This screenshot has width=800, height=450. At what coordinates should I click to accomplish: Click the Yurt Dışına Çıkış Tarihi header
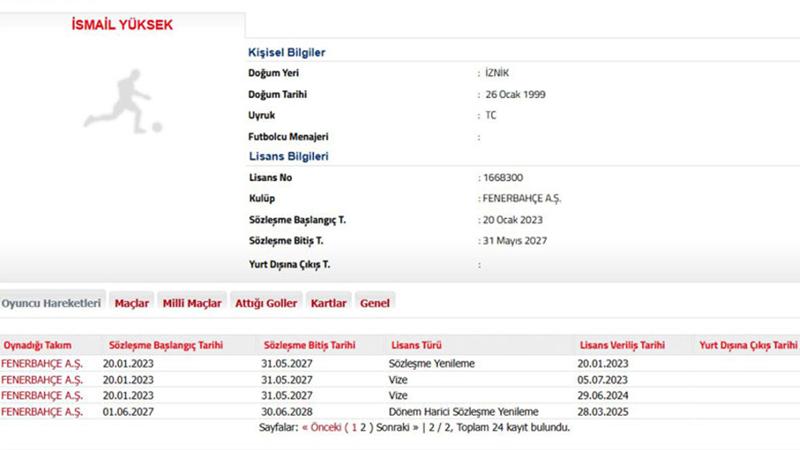[x=748, y=345]
